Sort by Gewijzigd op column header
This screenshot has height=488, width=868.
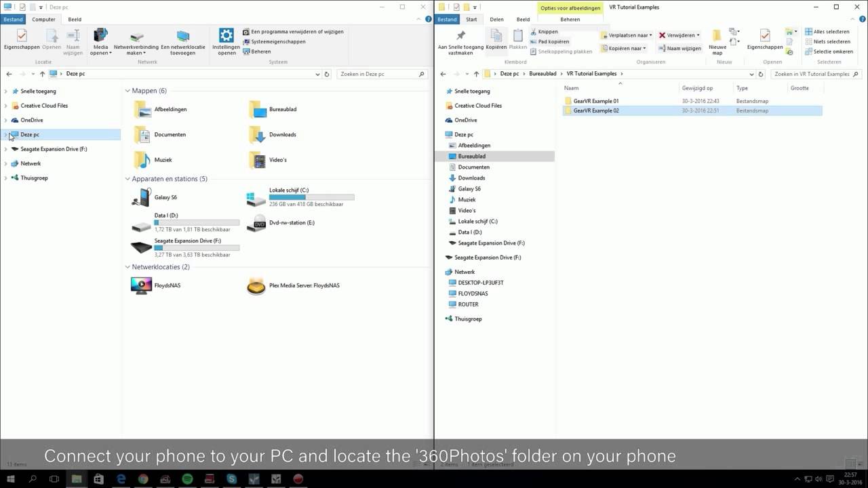click(x=707, y=88)
